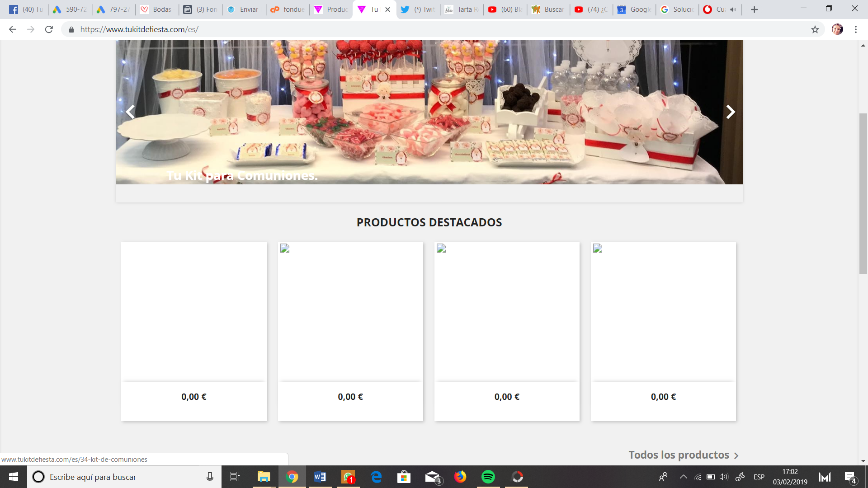The image size is (868, 488).
Task: Open the ESP input language selector
Action: (759, 477)
